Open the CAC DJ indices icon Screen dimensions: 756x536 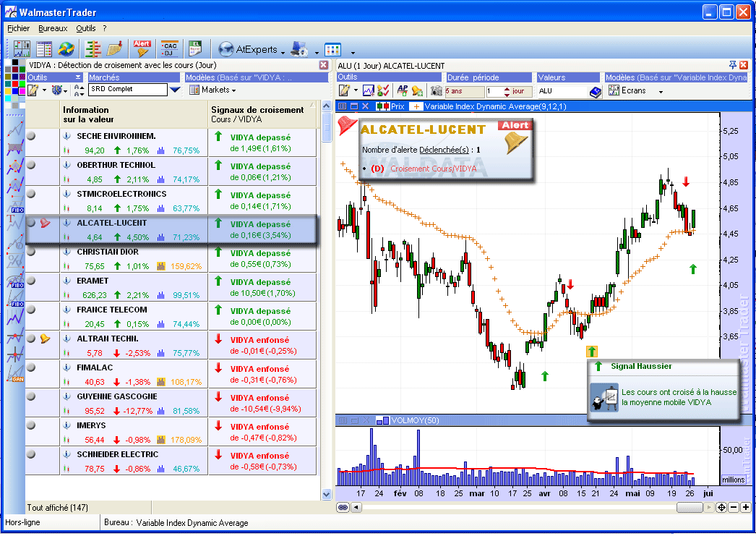[170, 48]
